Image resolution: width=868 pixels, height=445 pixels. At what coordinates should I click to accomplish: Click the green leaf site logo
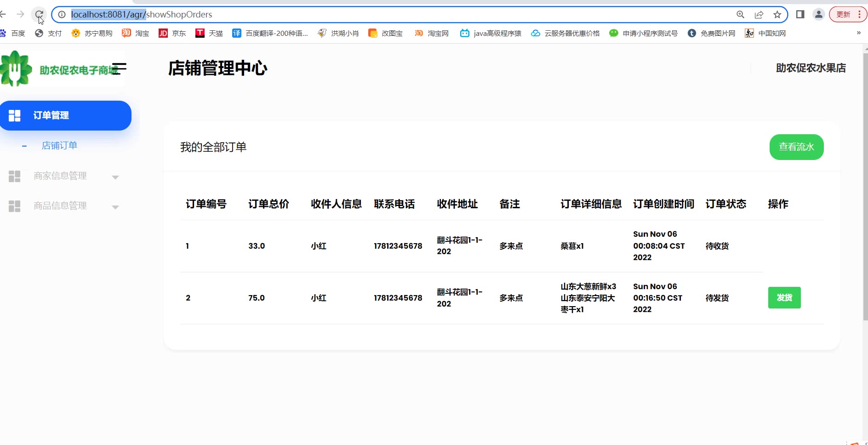[17, 68]
